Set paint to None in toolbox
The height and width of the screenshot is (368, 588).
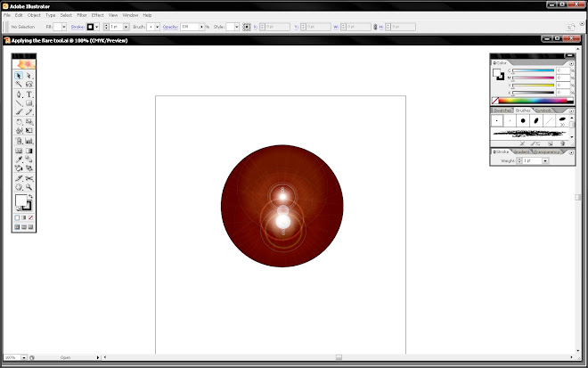[x=31, y=217]
